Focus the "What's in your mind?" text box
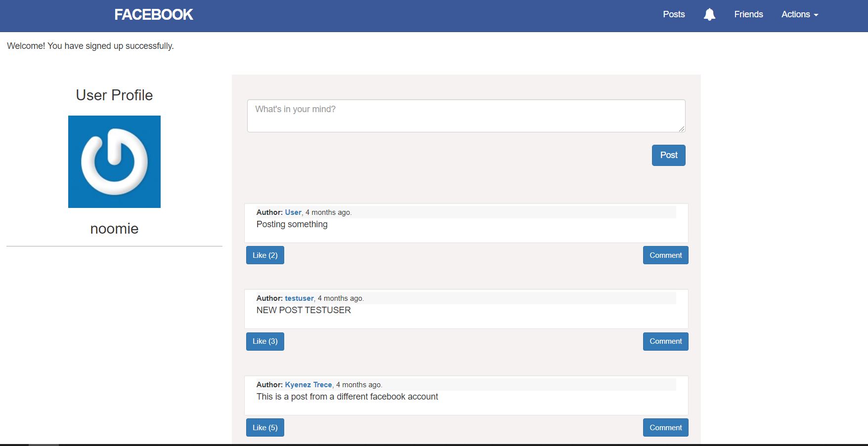 (466, 116)
